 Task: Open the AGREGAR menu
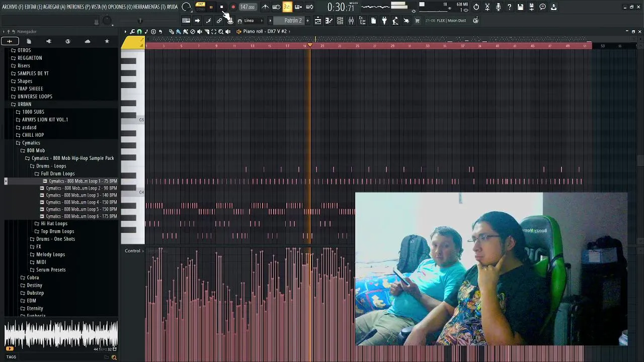click(x=54, y=7)
